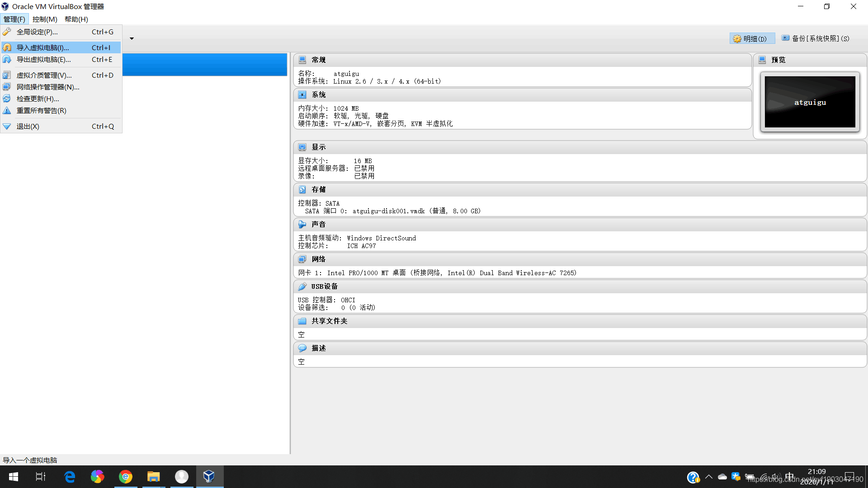The width and height of the screenshot is (868, 488).
Task: Open the 帮助(H) help menu
Action: coord(76,19)
